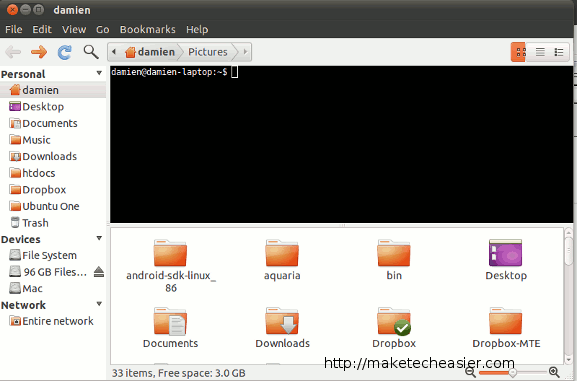Screen dimensions: 577x381
Task: Zoom out with the minus magnifier
Action: pyautogui.click(x=470, y=372)
